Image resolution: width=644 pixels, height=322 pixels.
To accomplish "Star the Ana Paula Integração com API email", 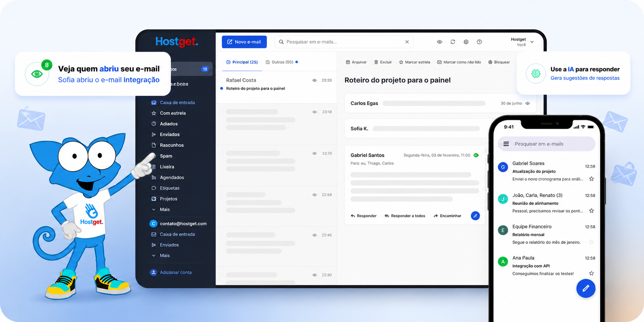I will 591,273.
